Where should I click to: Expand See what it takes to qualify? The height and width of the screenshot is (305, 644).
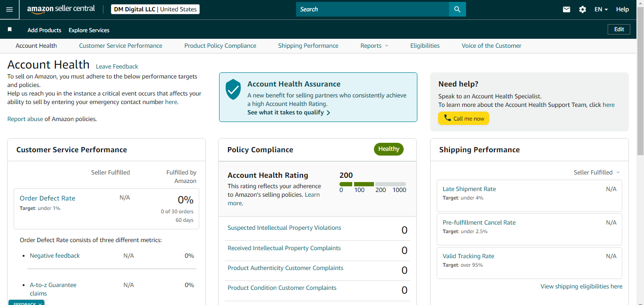[x=288, y=113]
